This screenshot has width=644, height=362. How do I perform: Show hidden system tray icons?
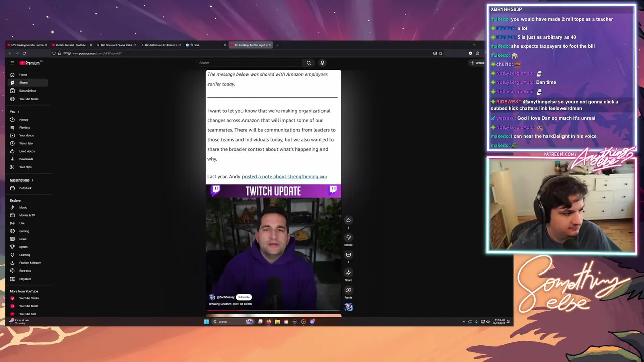coord(464,322)
